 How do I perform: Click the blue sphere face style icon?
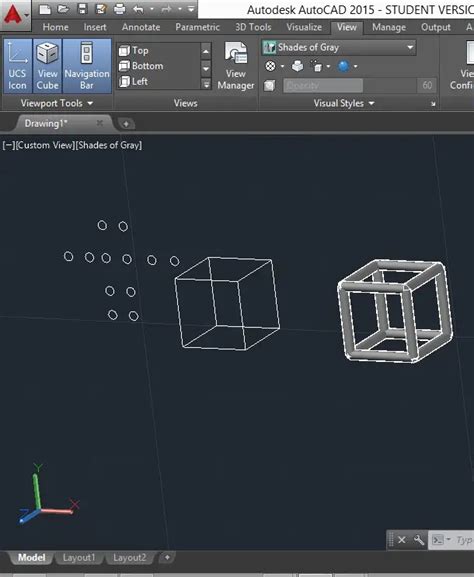pyautogui.click(x=344, y=67)
